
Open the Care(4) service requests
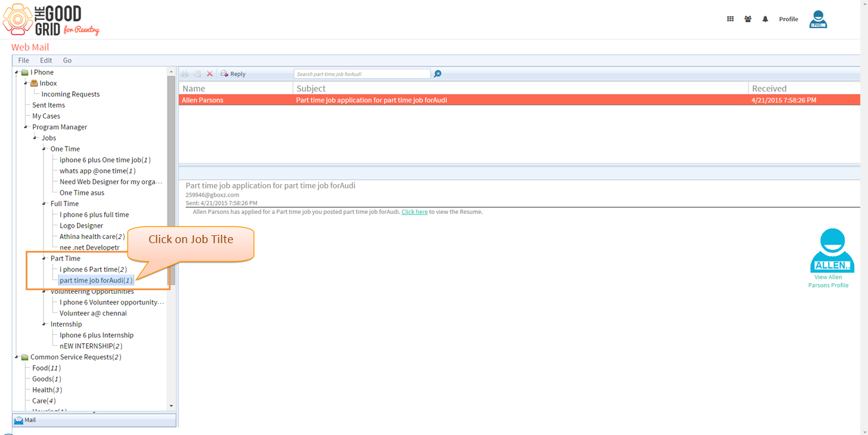click(44, 401)
